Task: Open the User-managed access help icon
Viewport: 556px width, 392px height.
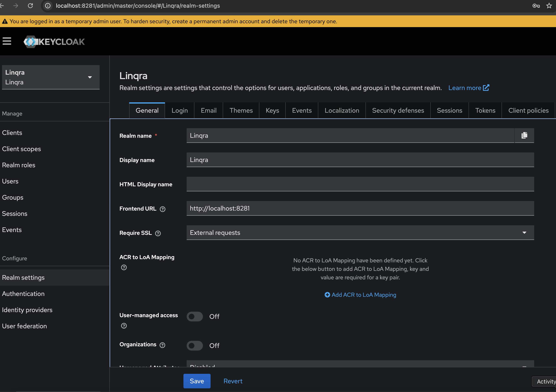Action: [124, 326]
